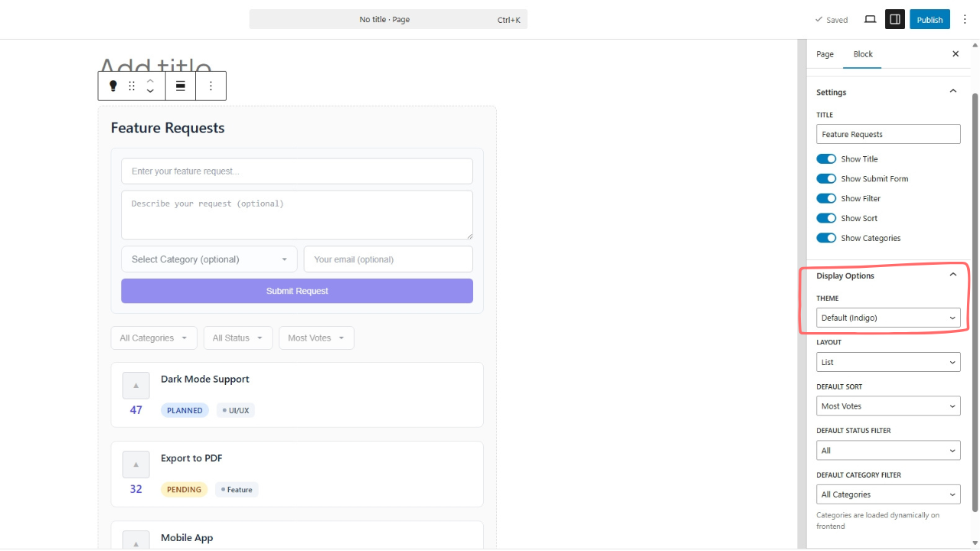Open the Theme dropdown showing Default (Indigo)
Viewport: 980px width, 551px height.
(888, 317)
